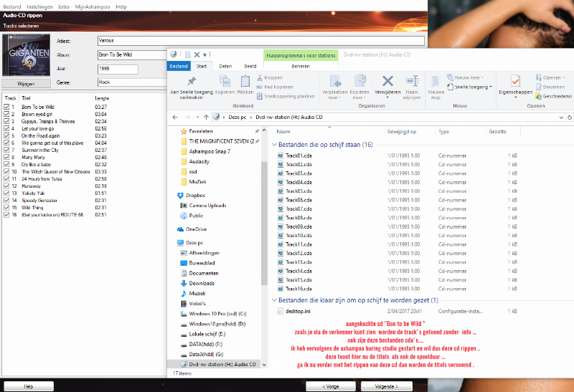Collapse 'Bestanden die op schijf staan' group

coord(273,145)
